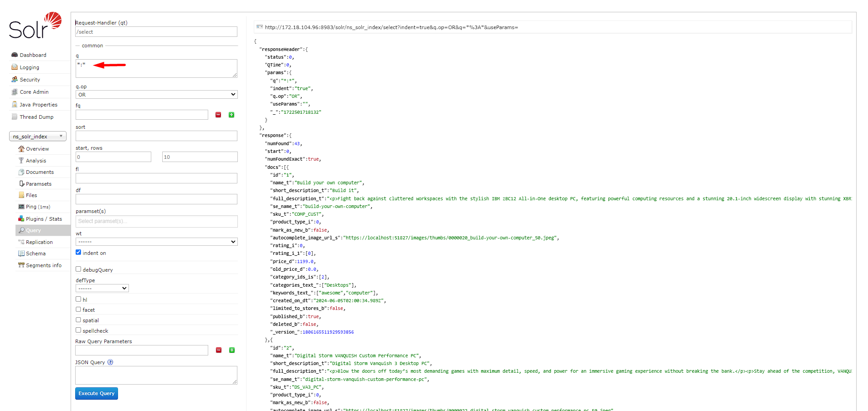The width and height of the screenshot is (868, 411).
Task: Click the "numFound" value in response
Action: click(x=297, y=144)
